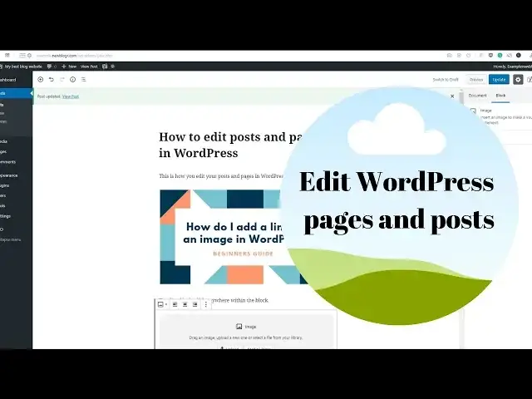Click Collapse menu in sidebar
This screenshot has width=532, height=399.
coord(11,239)
